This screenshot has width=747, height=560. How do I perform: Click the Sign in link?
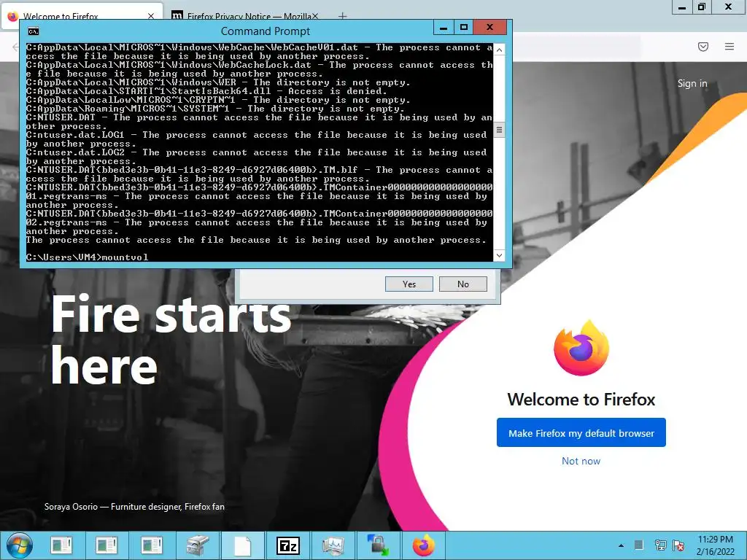coord(692,83)
